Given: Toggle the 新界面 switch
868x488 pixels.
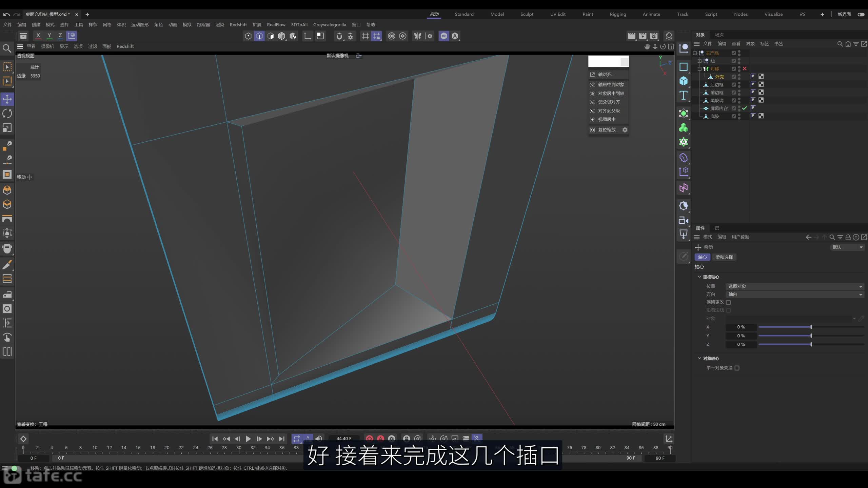Looking at the screenshot, I should pyautogui.click(x=861, y=14).
